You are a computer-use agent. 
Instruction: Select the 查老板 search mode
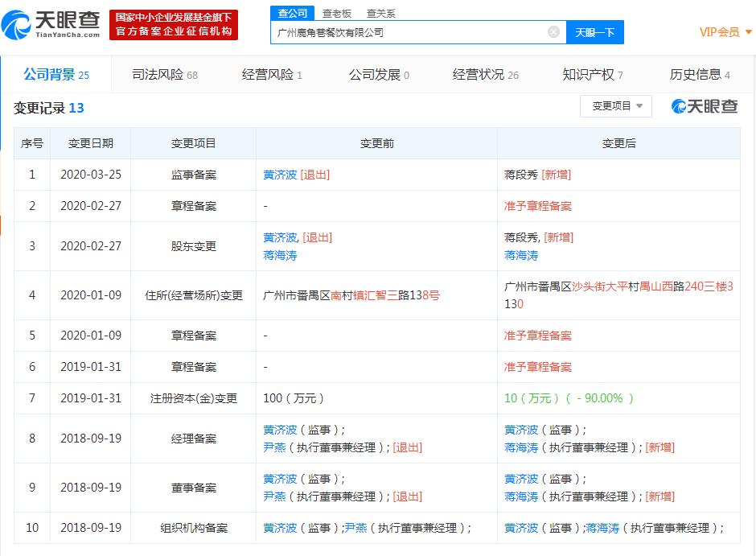point(337,13)
